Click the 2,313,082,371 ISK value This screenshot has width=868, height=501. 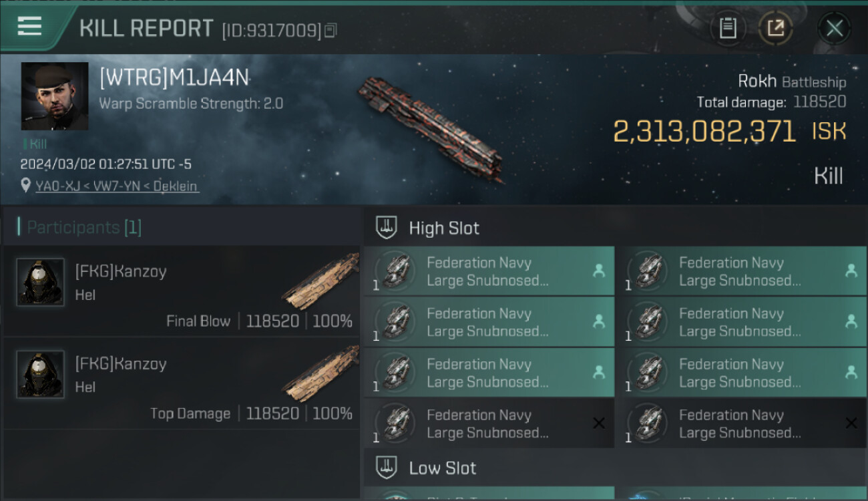(704, 132)
